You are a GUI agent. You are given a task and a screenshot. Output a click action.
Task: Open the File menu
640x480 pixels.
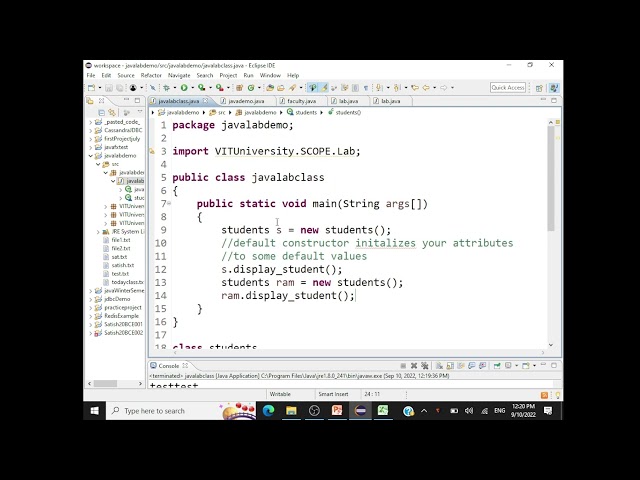click(91, 76)
